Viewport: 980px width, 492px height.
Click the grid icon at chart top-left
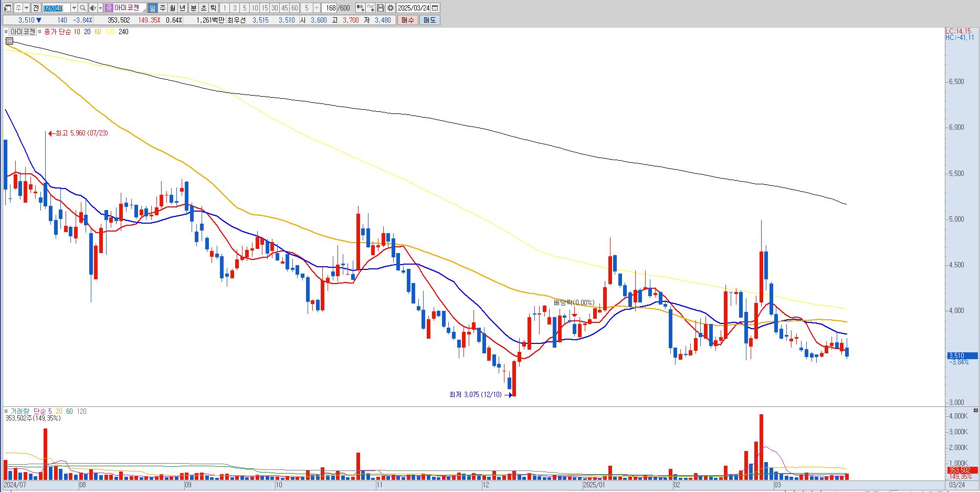pos(9,40)
